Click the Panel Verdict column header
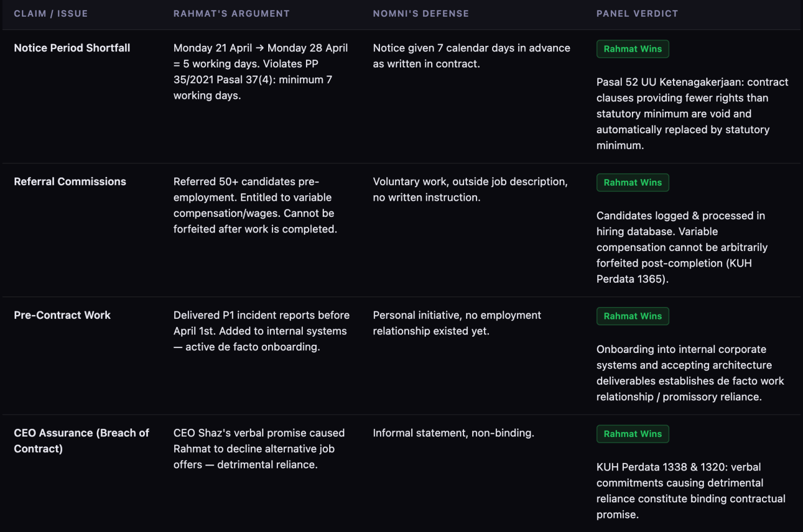The width and height of the screenshot is (803, 532). point(637,13)
